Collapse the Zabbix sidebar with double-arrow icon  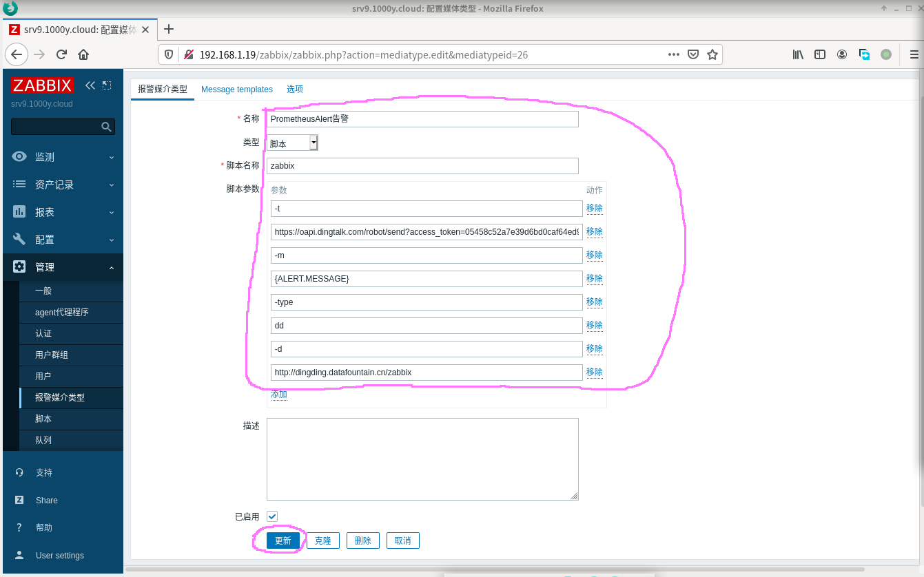point(90,85)
